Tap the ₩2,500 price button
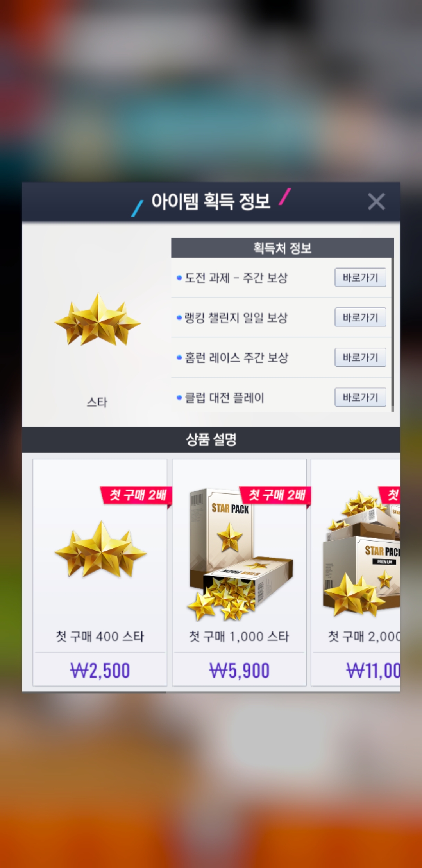 coord(100,670)
